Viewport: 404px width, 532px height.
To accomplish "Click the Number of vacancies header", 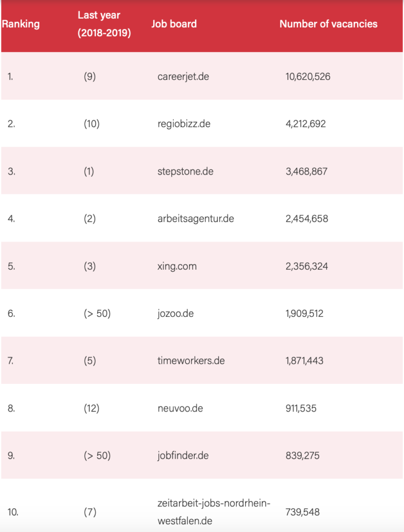I will coord(328,24).
